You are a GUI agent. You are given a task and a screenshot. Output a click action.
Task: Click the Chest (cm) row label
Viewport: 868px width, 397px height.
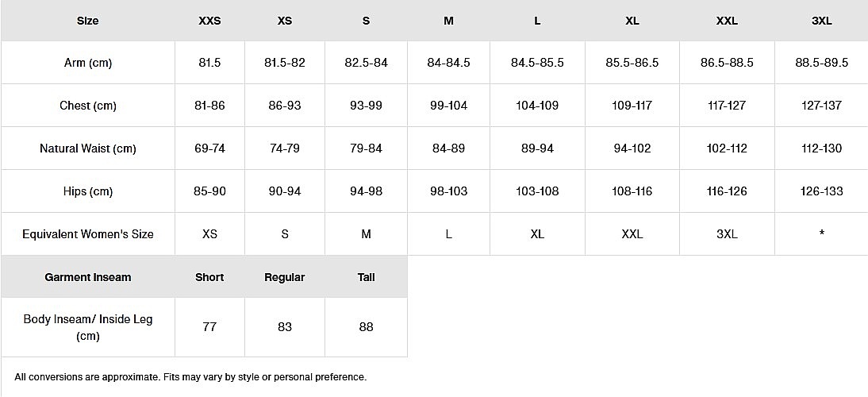point(88,106)
